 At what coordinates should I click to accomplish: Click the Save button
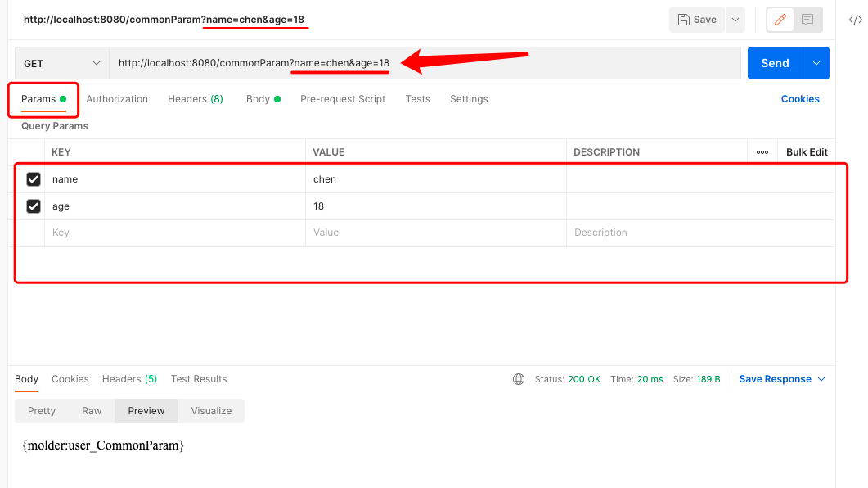(x=697, y=20)
